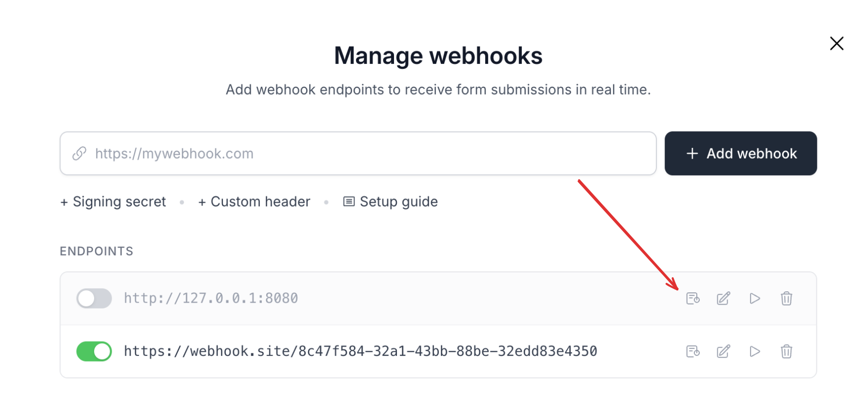The image size is (868, 409).
Task: Run a test on the webhook.site endpoint
Action: 755,351
